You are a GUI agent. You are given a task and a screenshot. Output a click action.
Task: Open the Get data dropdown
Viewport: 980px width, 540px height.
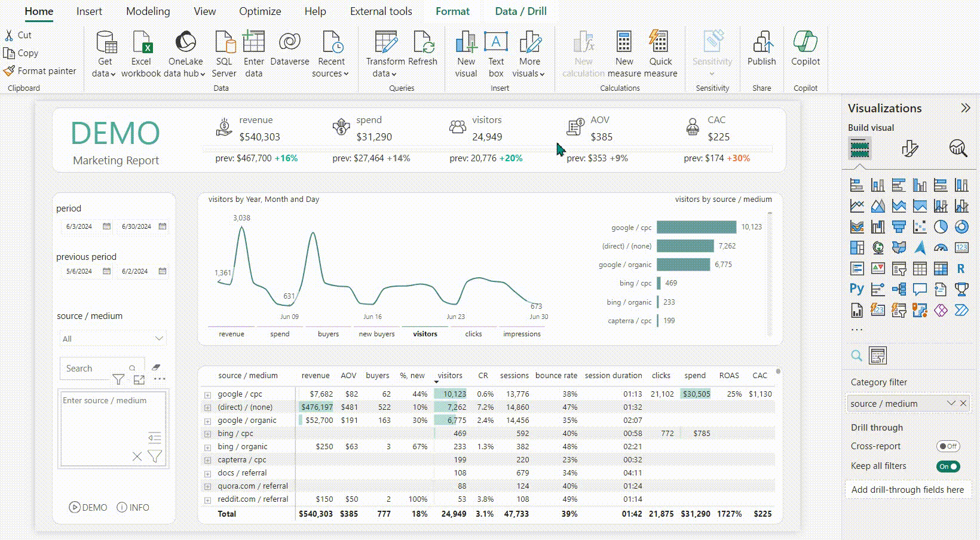coord(106,54)
